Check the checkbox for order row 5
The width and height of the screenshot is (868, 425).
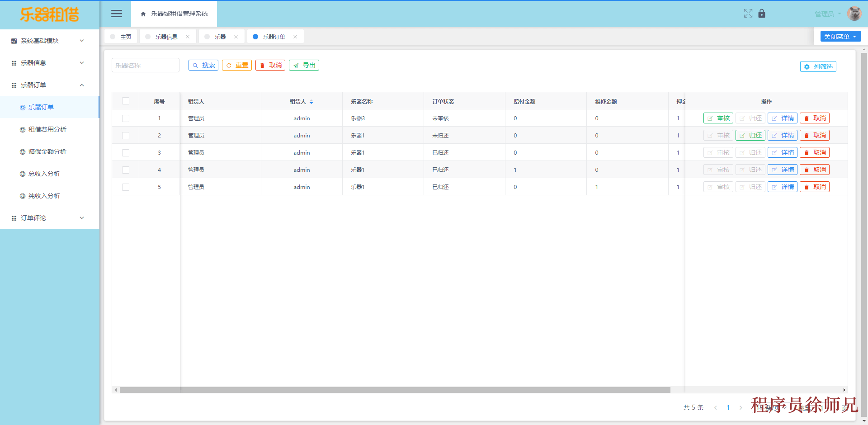click(125, 186)
